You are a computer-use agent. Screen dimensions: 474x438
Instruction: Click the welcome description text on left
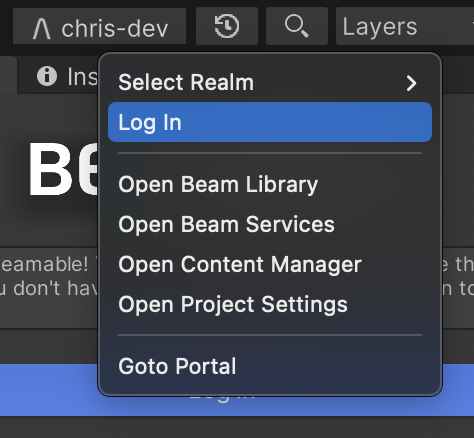coord(49,276)
